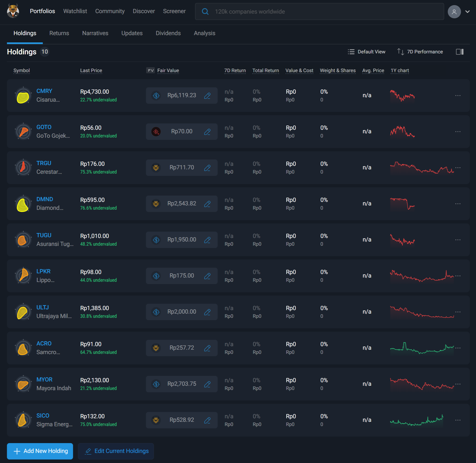The height and width of the screenshot is (463, 476).
Task: Switch to the Dividends tab
Action: [168, 33]
